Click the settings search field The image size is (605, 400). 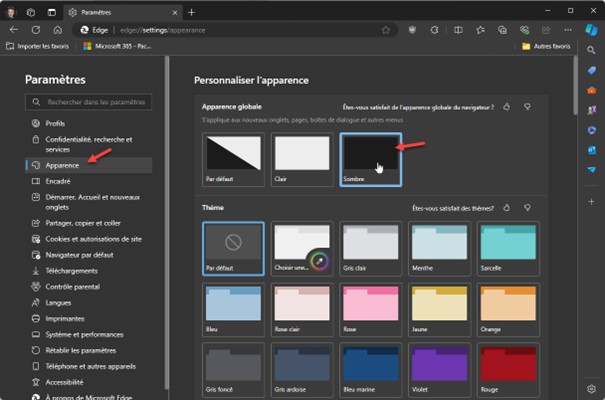(x=96, y=102)
